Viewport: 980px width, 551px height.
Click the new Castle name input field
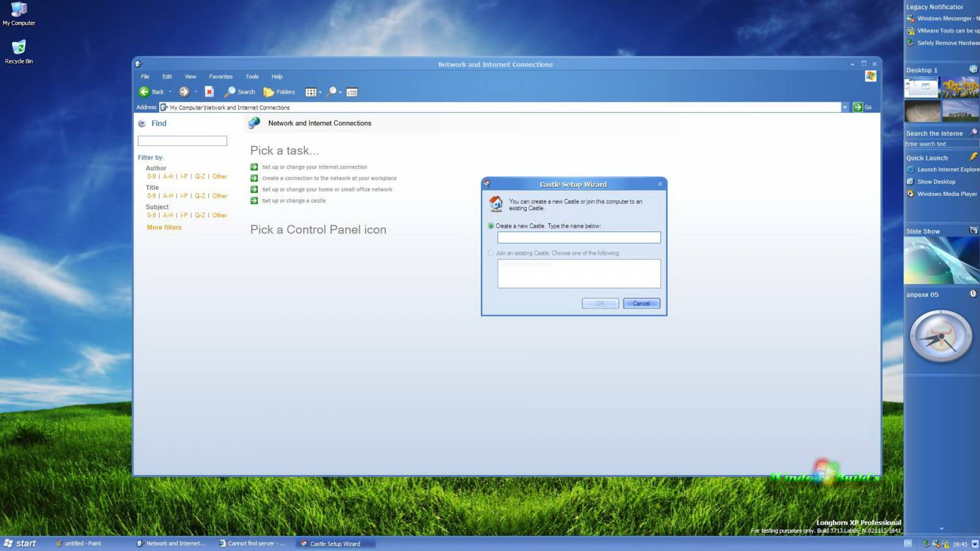coord(579,238)
